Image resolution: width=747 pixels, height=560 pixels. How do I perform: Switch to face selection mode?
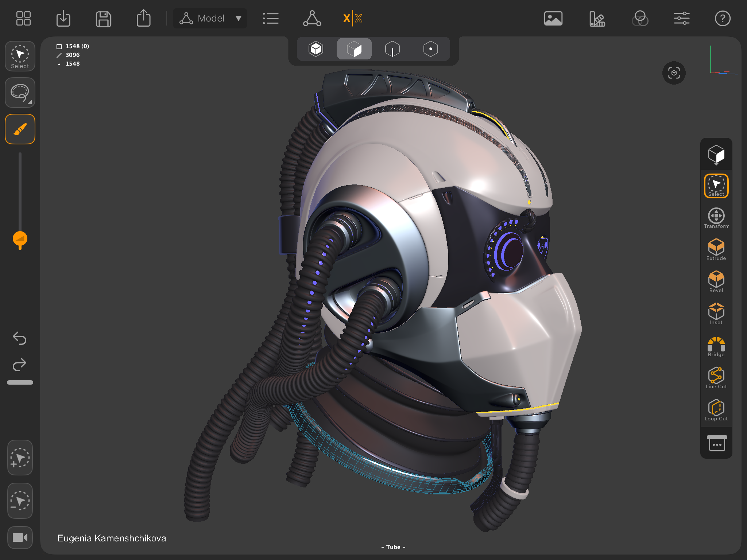[354, 49]
